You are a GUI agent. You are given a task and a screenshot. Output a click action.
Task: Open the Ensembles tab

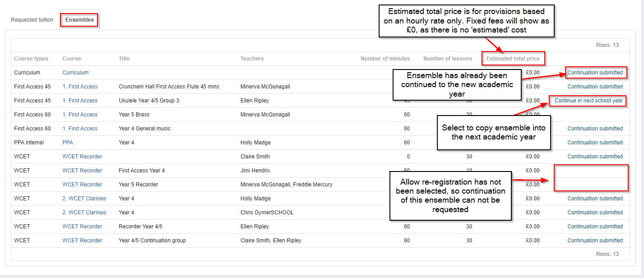coord(79,20)
